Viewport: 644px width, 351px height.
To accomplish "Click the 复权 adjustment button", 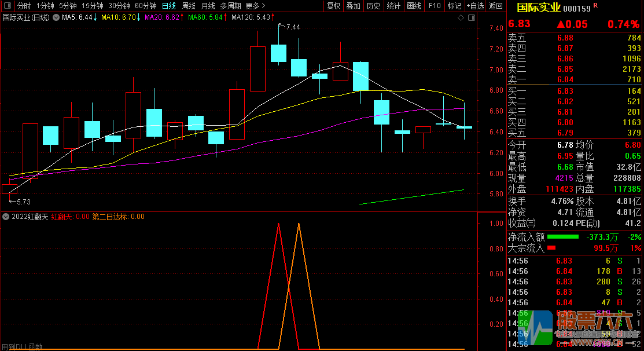I will point(334,6).
